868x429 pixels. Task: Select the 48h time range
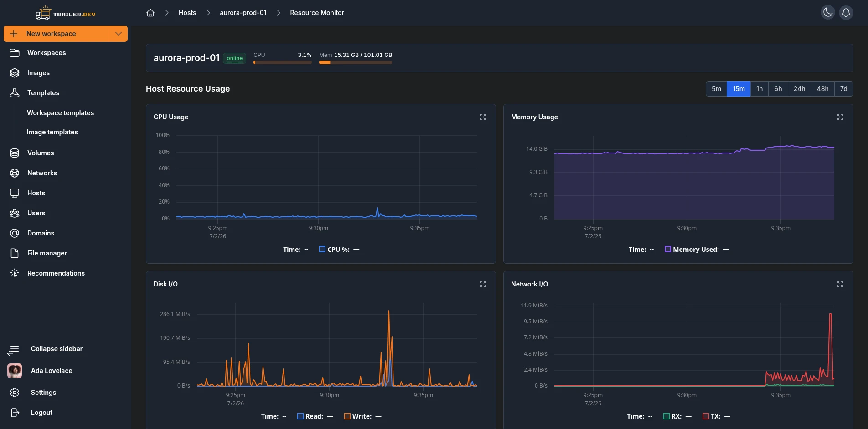click(822, 89)
